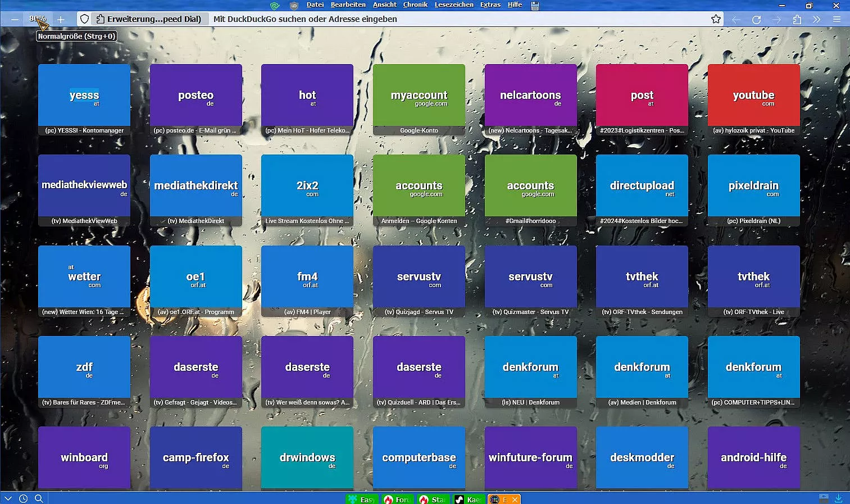This screenshot has width=850, height=504.
Task: Open the extensions puzzle icon in toolbar
Action: [x=797, y=20]
